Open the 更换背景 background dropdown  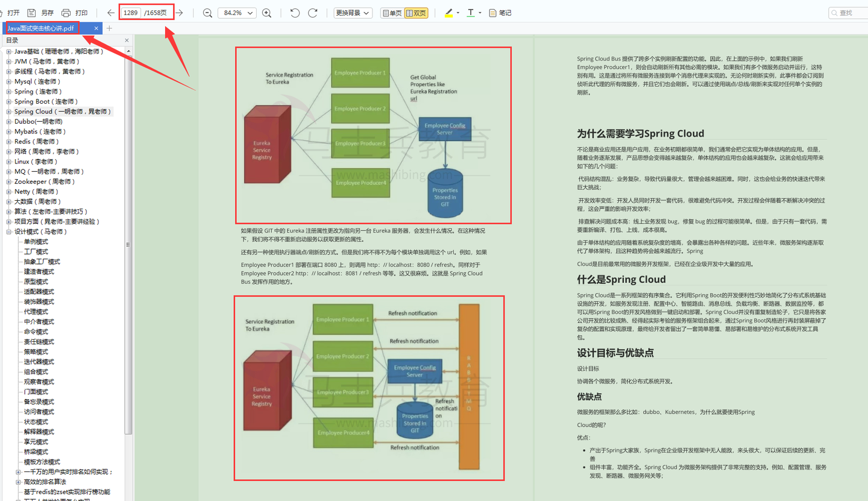click(353, 13)
